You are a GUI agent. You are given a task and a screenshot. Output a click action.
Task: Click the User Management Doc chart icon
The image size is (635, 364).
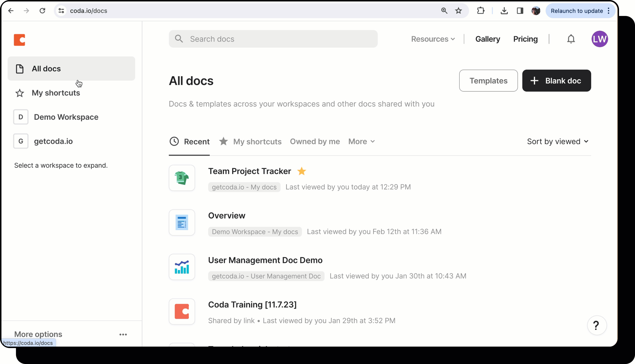pyautogui.click(x=182, y=267)
